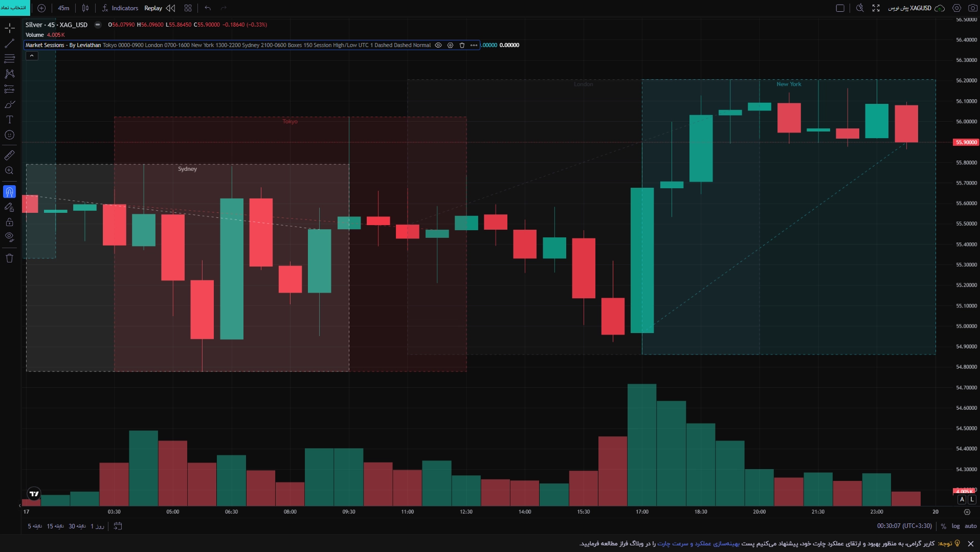This screenshot has height=552, width=980.
Task: Hide the Market Sessions indicator
Action: 438,45
